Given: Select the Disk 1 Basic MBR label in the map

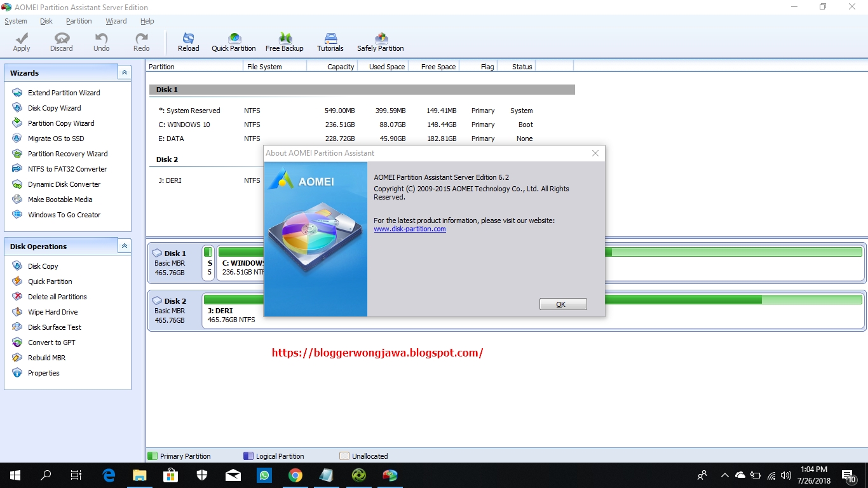Looking at the screenshot, I should click(173, 262).
